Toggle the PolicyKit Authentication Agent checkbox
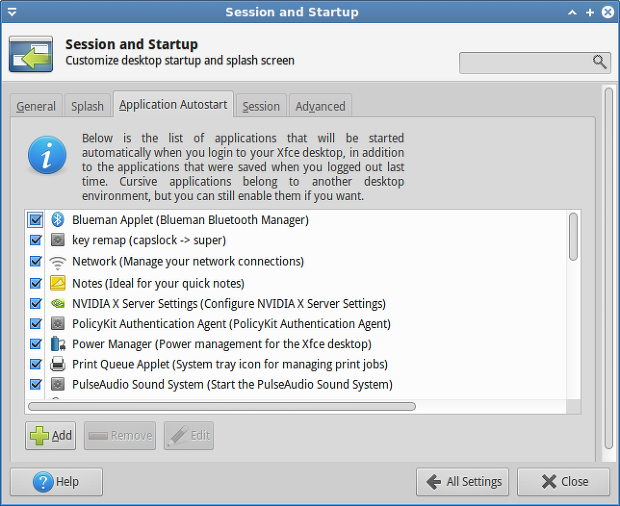 [36, 323]
